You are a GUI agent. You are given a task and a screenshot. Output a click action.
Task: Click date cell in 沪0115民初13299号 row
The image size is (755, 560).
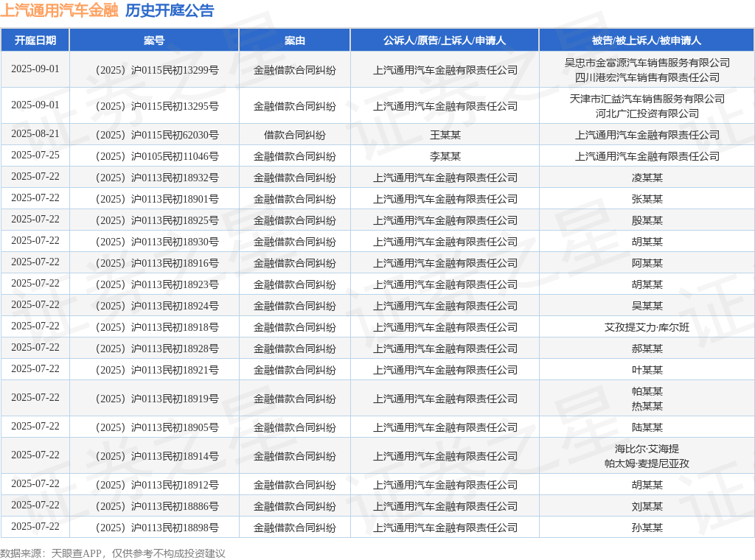coord(35,69)
